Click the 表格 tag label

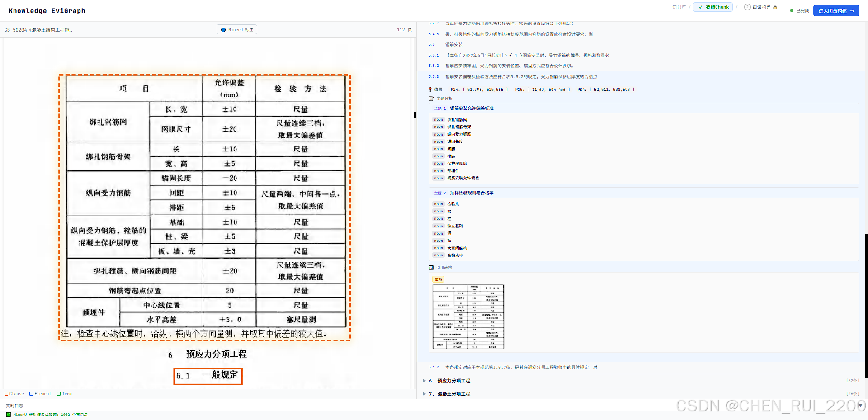438,279
